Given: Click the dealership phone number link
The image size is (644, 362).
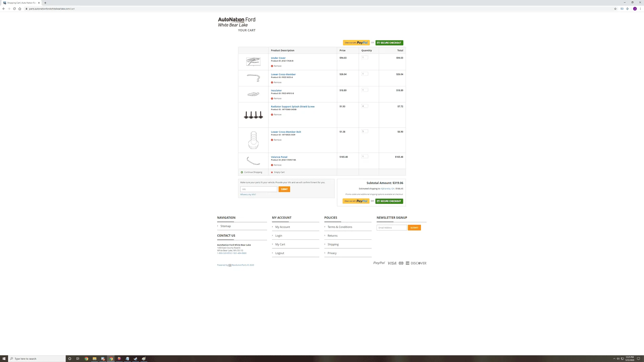Looking at the screenshot, I should tap(232, 253).
